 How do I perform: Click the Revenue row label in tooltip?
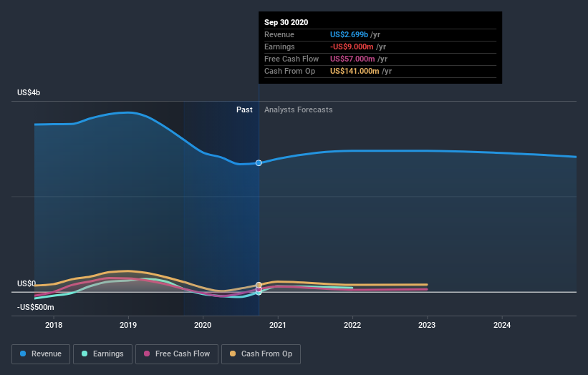click(279, 34)
